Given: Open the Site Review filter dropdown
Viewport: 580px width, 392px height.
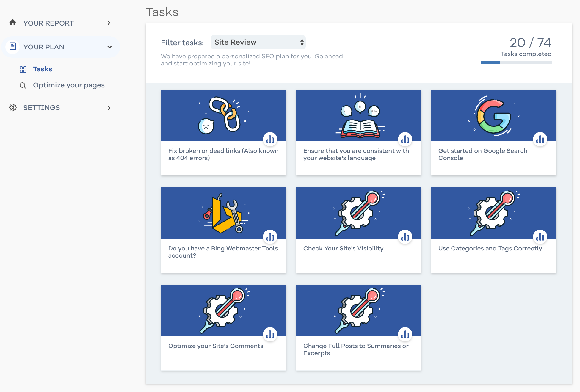Looking at the screenshot, I should pos(258,42).
